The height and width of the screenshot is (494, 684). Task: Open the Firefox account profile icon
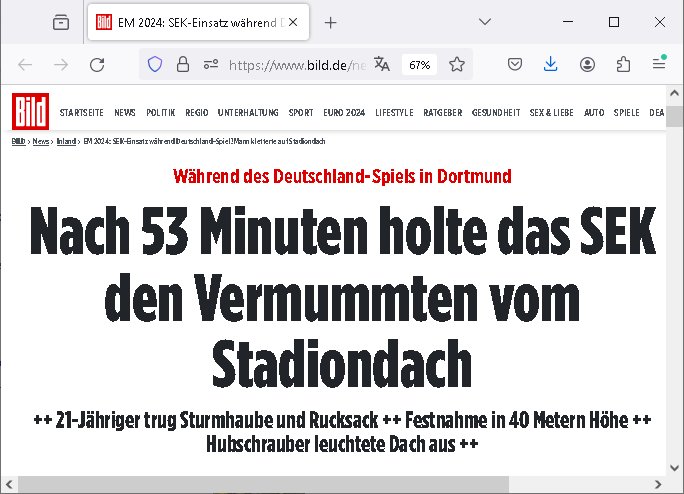point(587,65)
